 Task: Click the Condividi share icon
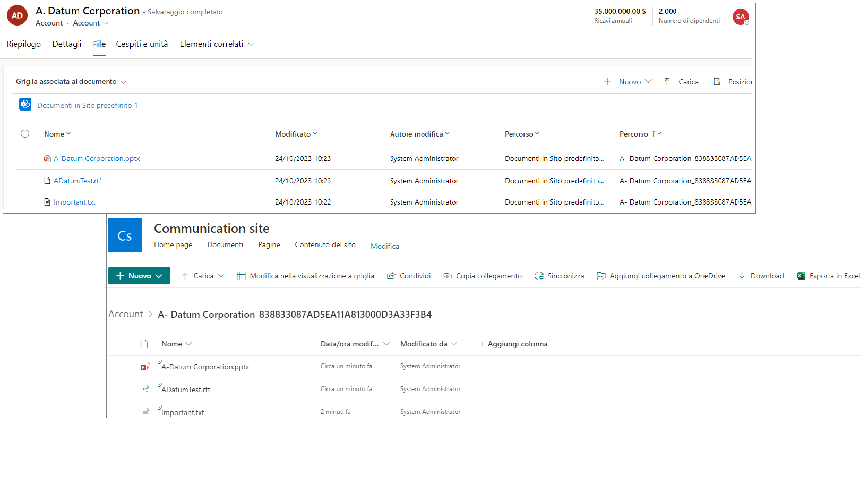tap(391, 276)
